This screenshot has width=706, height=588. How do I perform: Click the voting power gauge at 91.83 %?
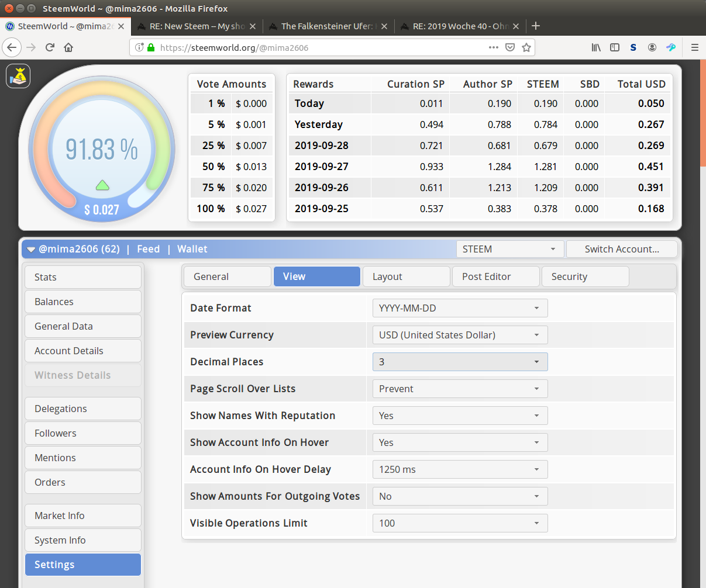pyautogui.click(x=102, y=150)
